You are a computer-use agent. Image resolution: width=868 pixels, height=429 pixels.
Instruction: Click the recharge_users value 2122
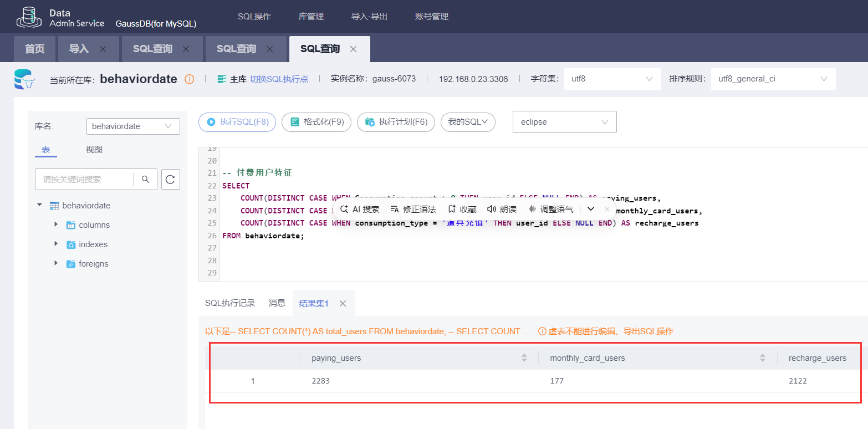pos(798,381)
